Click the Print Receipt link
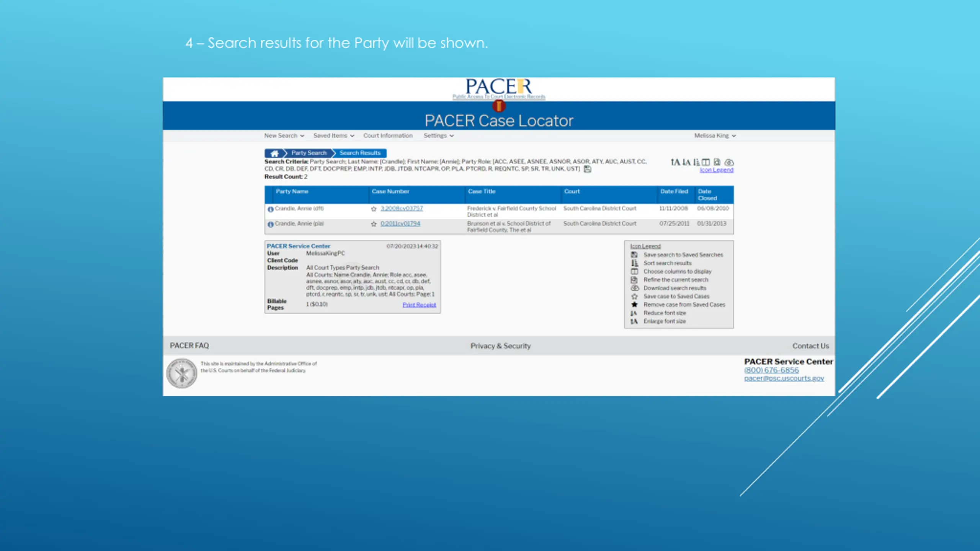980x551 pixels. [419, 305]
